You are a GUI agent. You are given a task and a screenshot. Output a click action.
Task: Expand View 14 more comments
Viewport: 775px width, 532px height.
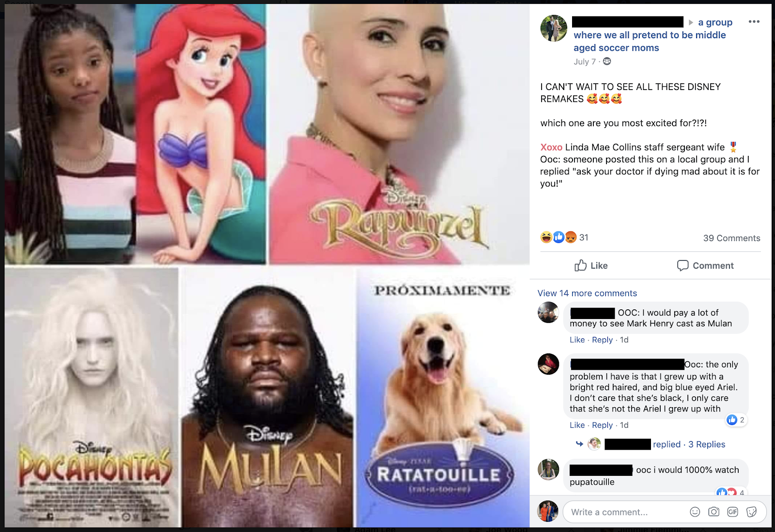[587, 293]
